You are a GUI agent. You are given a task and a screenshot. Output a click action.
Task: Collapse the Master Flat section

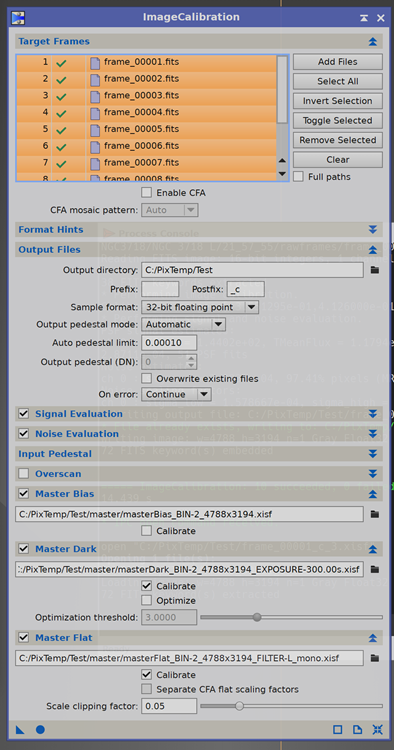373,637
